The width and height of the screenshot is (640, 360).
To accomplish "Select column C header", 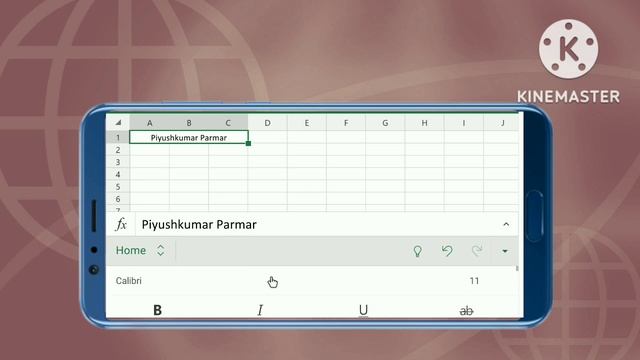I will tap(228, 123).
